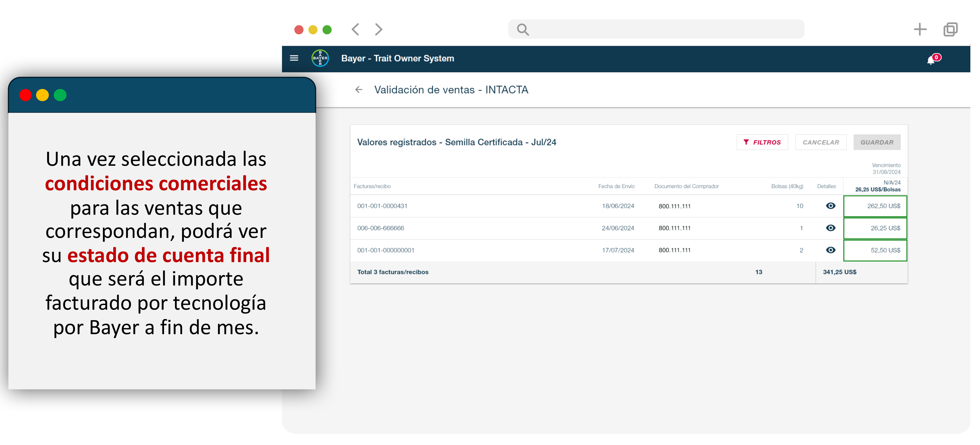980x445 pixels.
Task: View details of invoice 006-006-666666
Action: [x=831, y=228]
